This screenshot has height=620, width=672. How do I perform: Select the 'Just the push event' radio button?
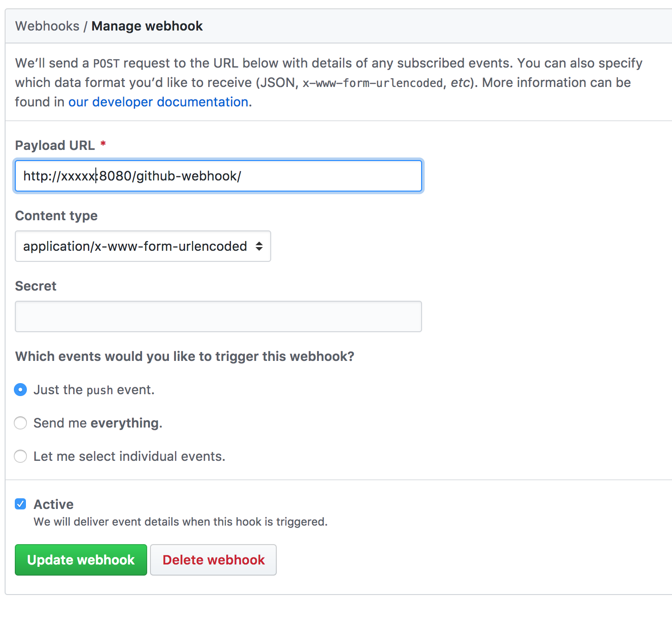20,390
